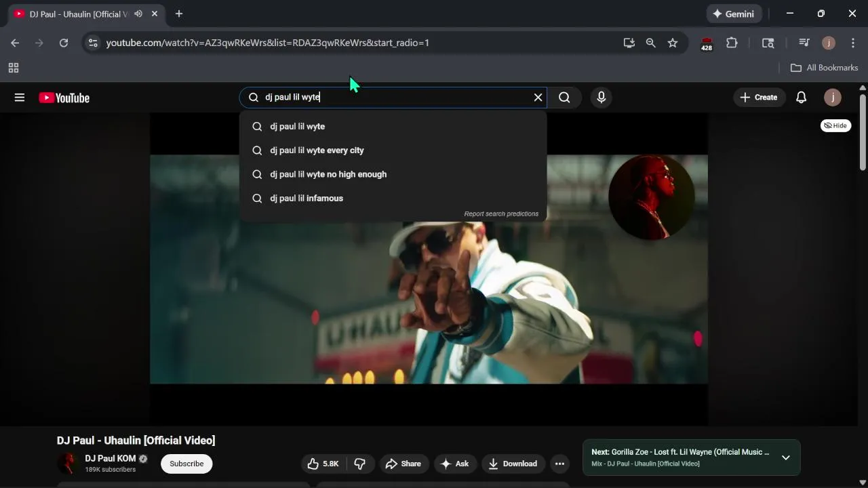868x488 pixels.
Task: Subscribe to DJ Paul KOM channel
Action: [x=186, y=464]
